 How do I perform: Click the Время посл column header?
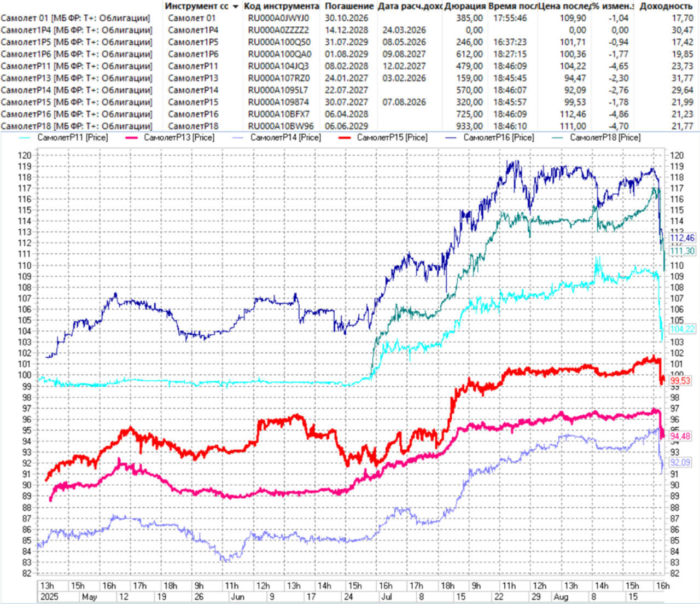point(512,6)
